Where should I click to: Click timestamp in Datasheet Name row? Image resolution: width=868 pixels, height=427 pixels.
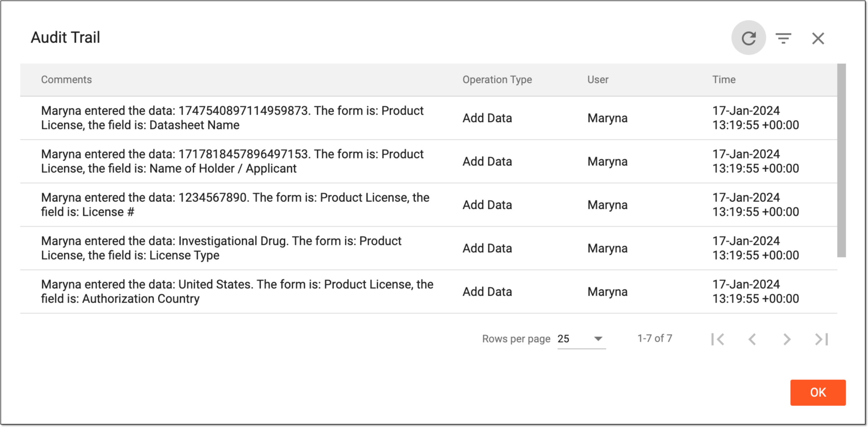tap(756, 118)
